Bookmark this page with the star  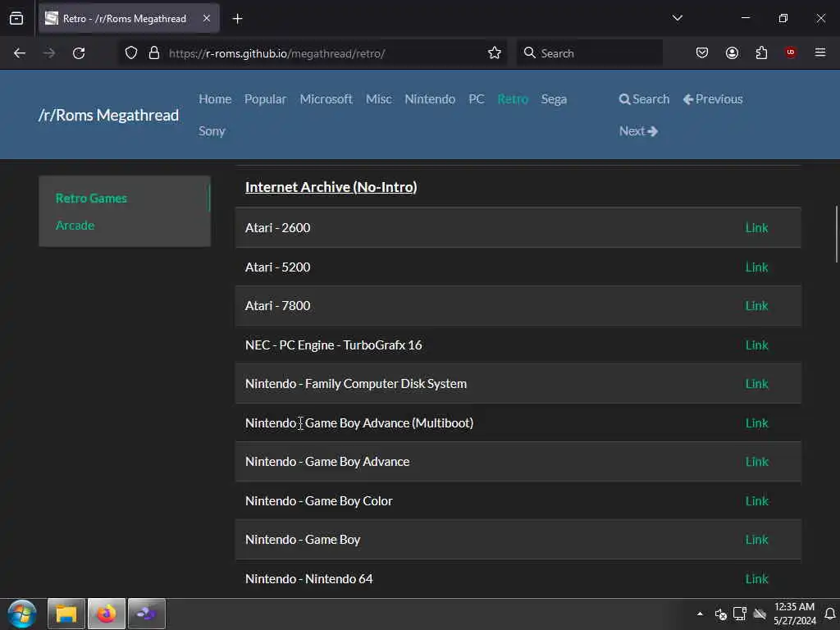pos(495,53)
